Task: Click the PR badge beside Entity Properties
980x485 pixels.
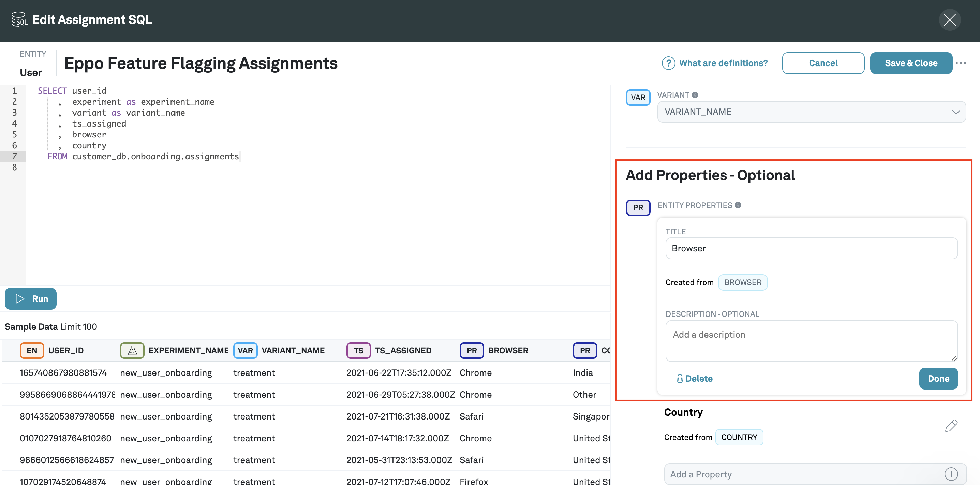Action: 638,208
